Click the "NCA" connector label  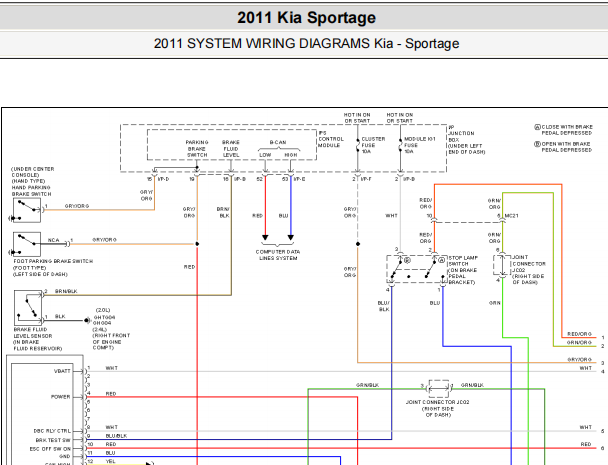tap(54, 240)
